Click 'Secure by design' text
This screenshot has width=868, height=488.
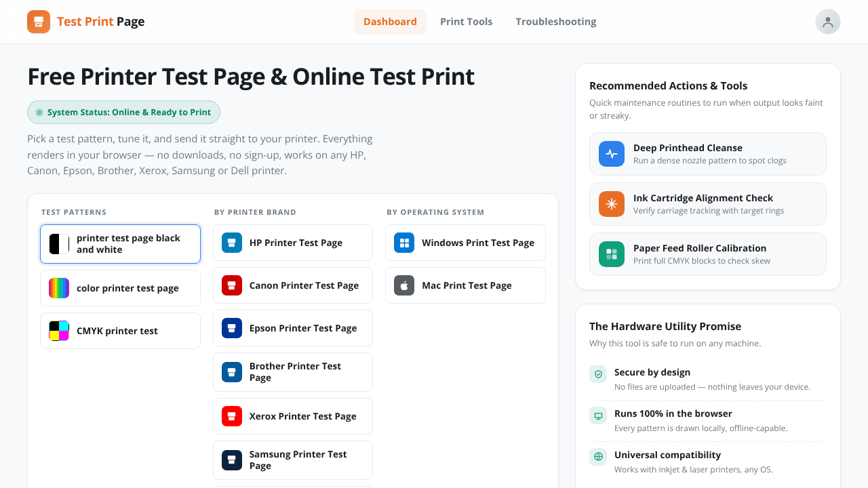click(652, 372)
